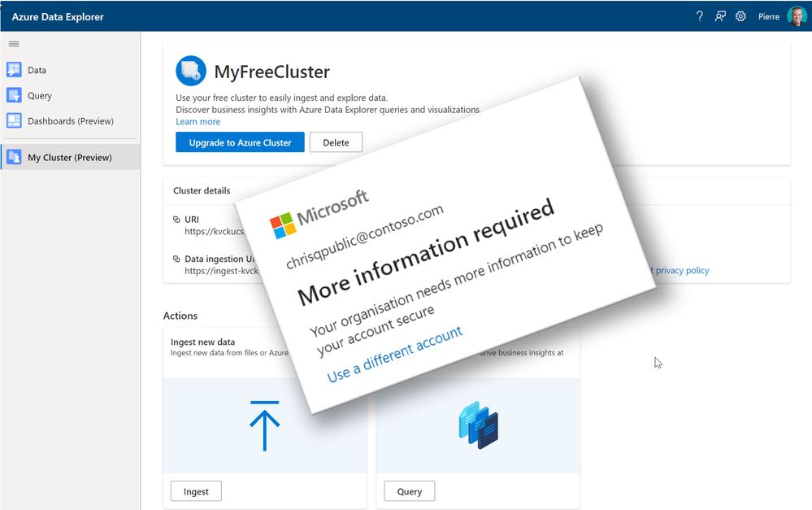Image resolution: width=812 pixels, height=510 pixels.
Task: Copy the cluster URI with its icon
Action: 176,220
